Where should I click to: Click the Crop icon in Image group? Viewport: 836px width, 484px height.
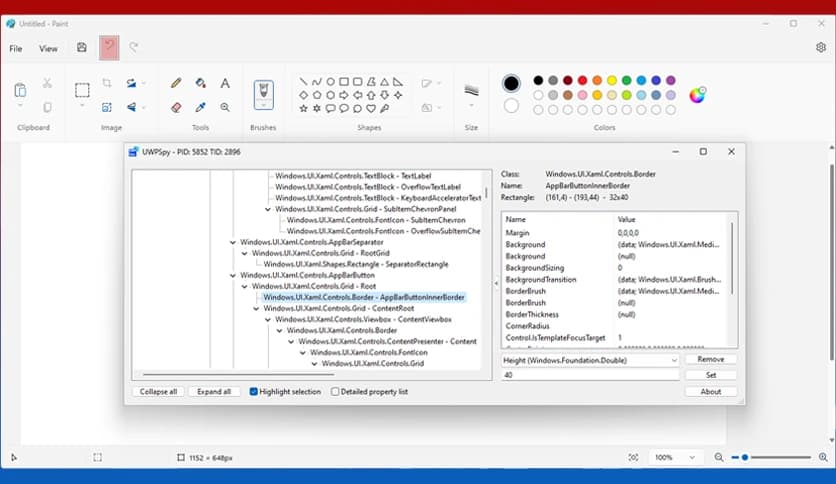[x=107, y=83]
